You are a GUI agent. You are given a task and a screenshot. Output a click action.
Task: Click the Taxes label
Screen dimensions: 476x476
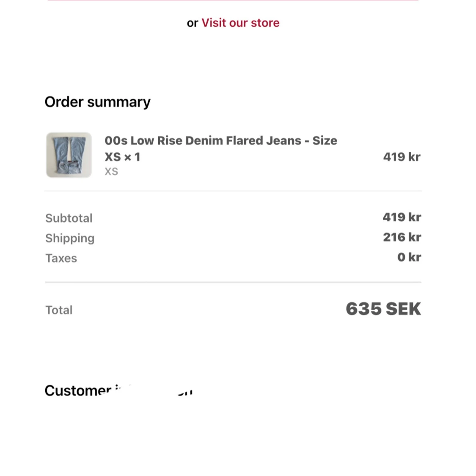click(x=61, y=259)
